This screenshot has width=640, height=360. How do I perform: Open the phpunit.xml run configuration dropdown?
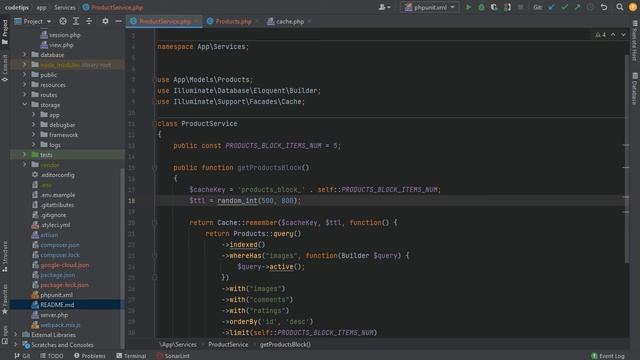(x=430, y=7)
